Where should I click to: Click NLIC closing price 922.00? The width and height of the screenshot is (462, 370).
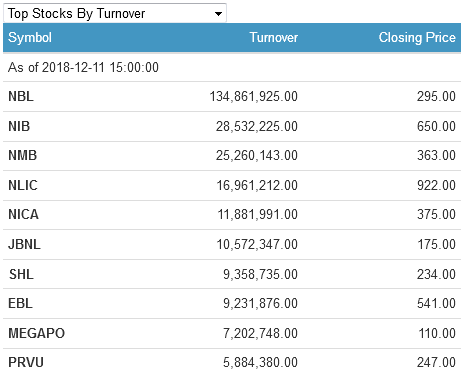[x=436, y=185]
